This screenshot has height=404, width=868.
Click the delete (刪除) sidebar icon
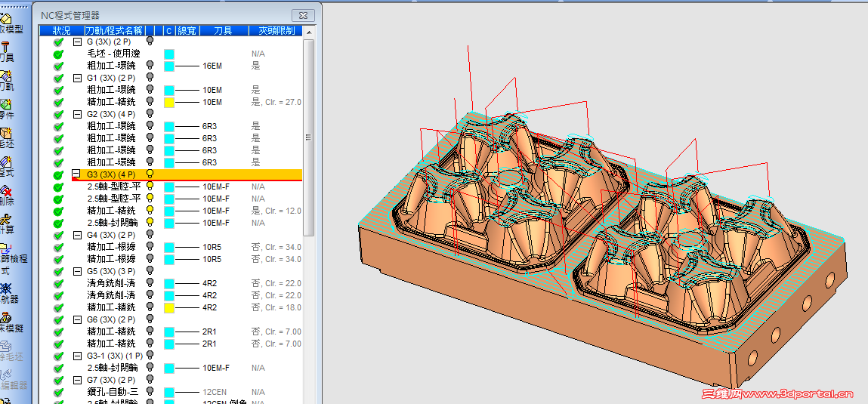[7, 196]
